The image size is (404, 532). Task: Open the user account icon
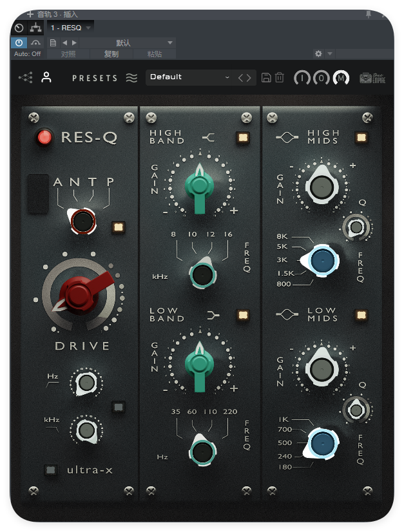point(46,77)
